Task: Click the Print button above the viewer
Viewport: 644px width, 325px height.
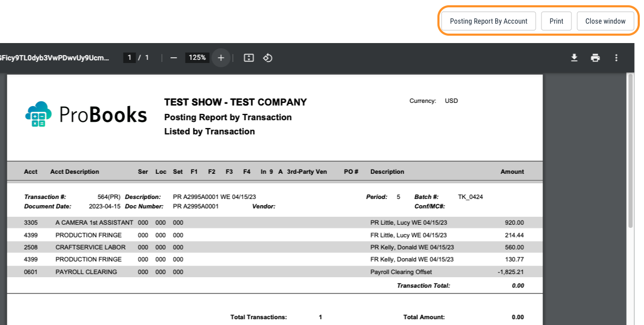Action: coord(556,21)
